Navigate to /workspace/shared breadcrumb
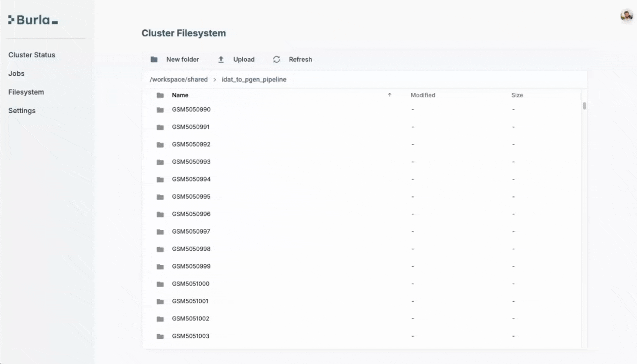 pyautogui.click(x=178, y=79)
